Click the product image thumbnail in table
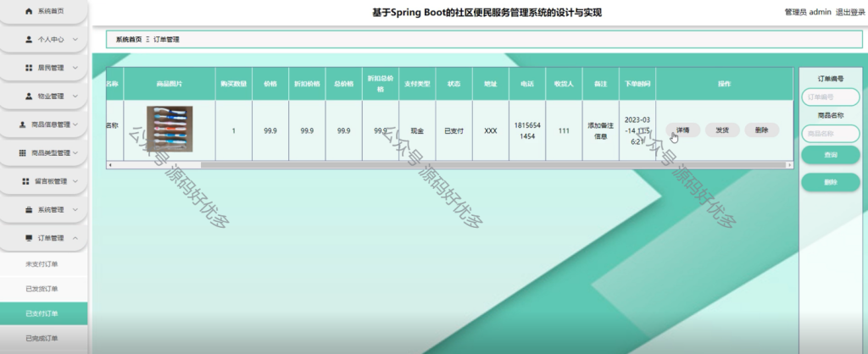The height and width of the screenshot is (354, 868). pyautogui.click(x=170, y=129)
